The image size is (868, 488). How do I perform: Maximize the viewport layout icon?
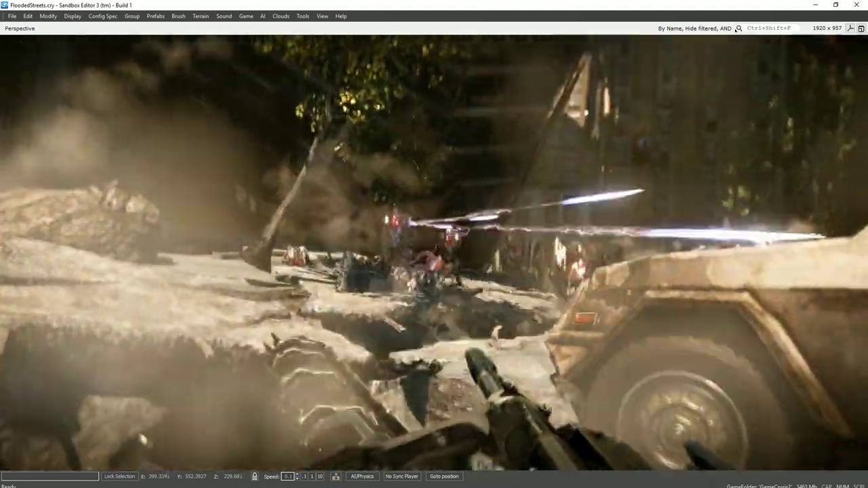(x=861, y=28)
